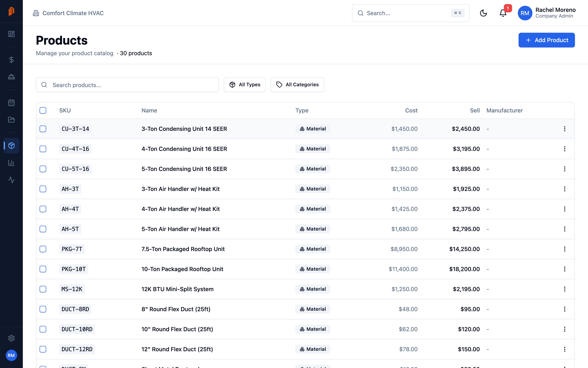Open row actions for AH-4T
This screenshot has width=588, height=368.
click(565, 209)
